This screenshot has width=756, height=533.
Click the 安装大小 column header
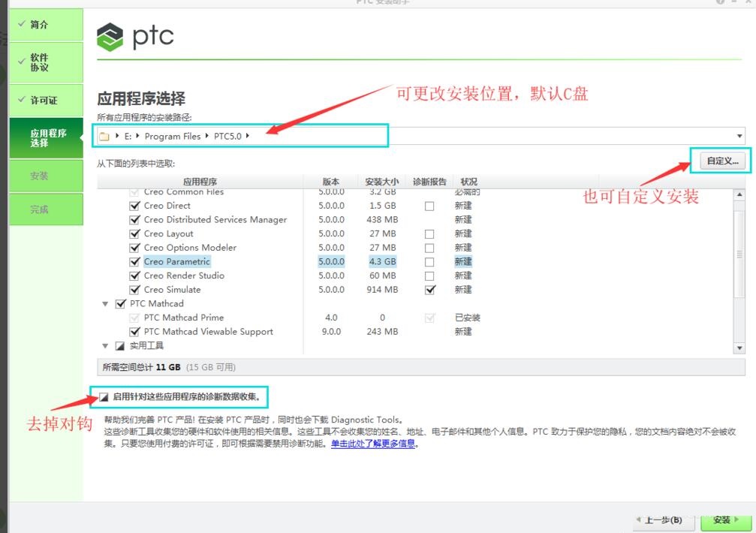(x=382, y=182)
